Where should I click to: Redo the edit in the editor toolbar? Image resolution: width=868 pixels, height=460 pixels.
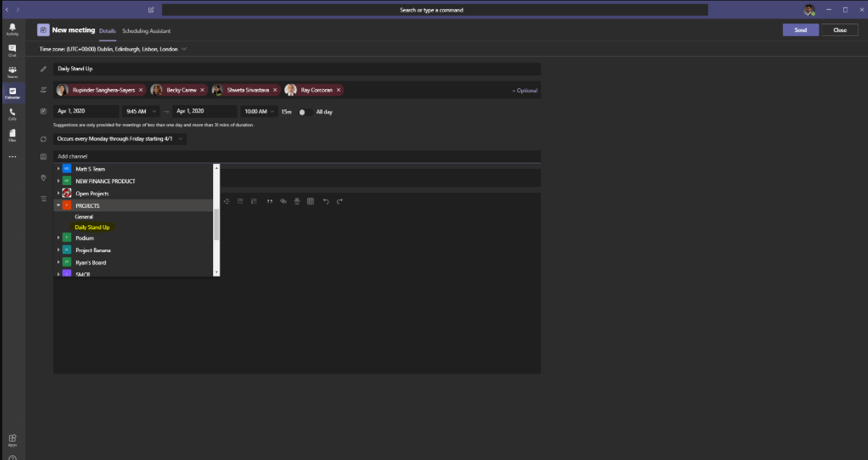point(340,201)
